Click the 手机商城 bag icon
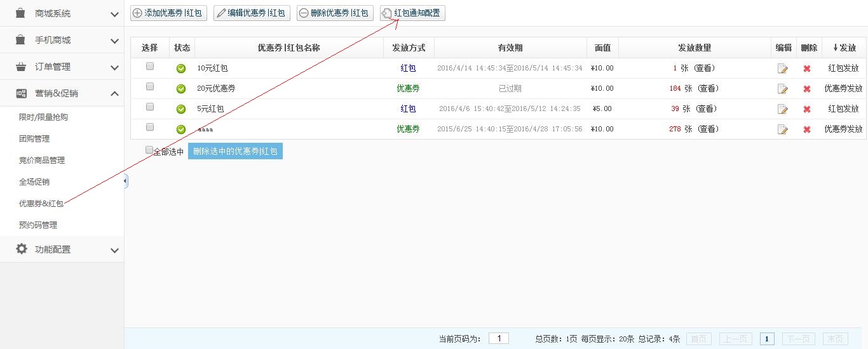Image resolution: width=868 pixels, height=349 pixels. (x=21, y=40)
